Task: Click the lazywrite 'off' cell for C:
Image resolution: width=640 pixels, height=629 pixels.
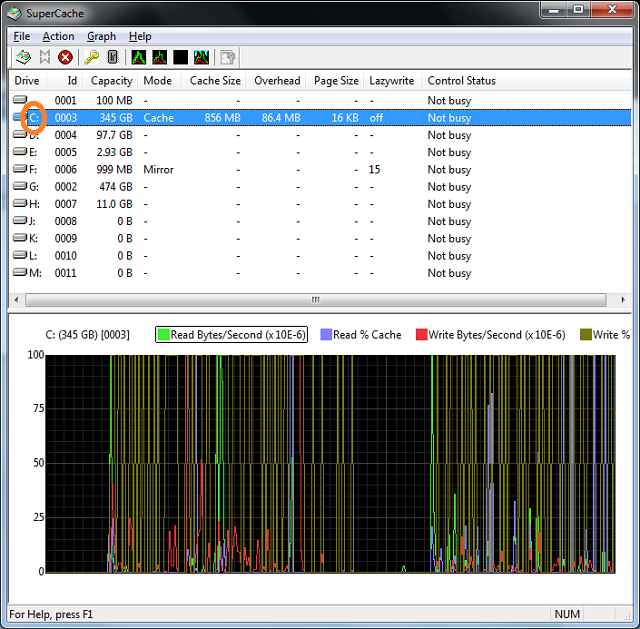Action: [x=376, y=118]
